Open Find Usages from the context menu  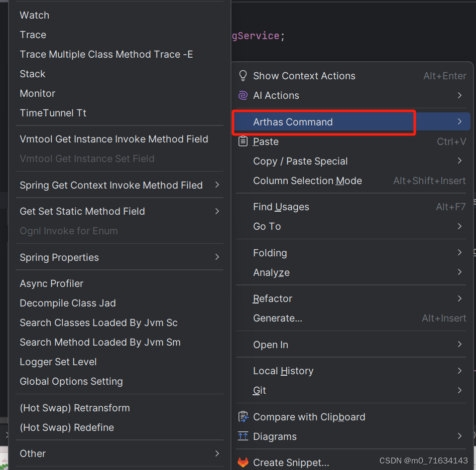tap(281, 207)
